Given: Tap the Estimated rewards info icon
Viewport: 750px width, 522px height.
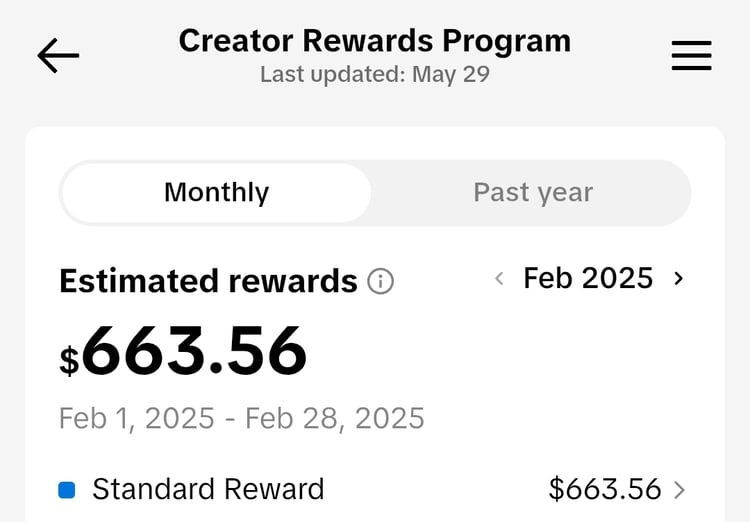Looking at the screenshot, I should [380, 282].
